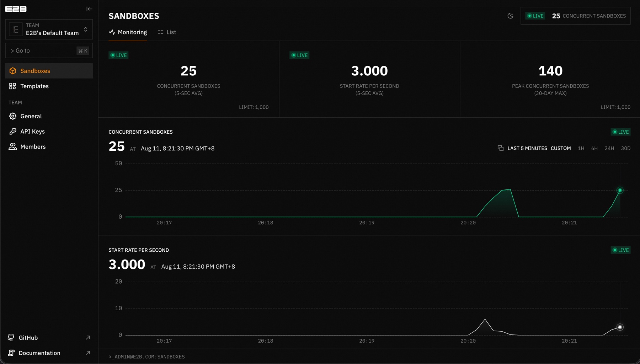Click the white live point on start rate chart
Screen dimensions: 640x364
620,327
